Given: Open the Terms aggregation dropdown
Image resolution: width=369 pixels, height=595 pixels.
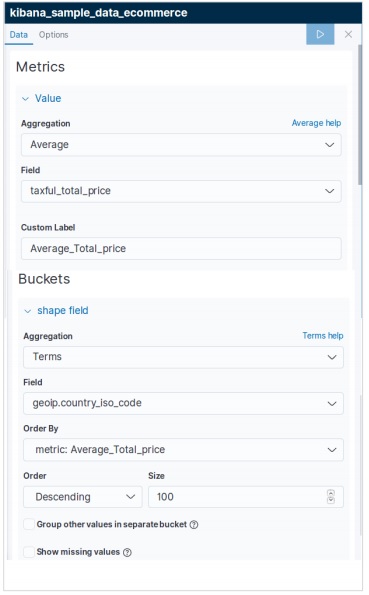Looking at the screenshot, I should pos(183,357).
